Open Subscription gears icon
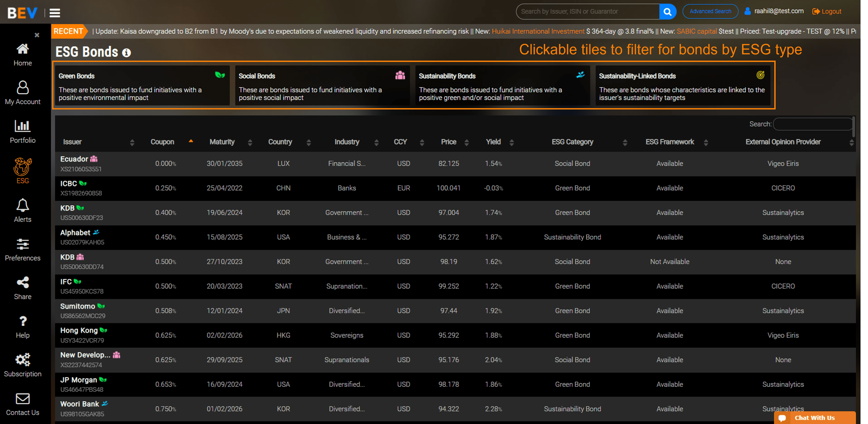This screenshot has height=424, width=868. tap(23, 360)
